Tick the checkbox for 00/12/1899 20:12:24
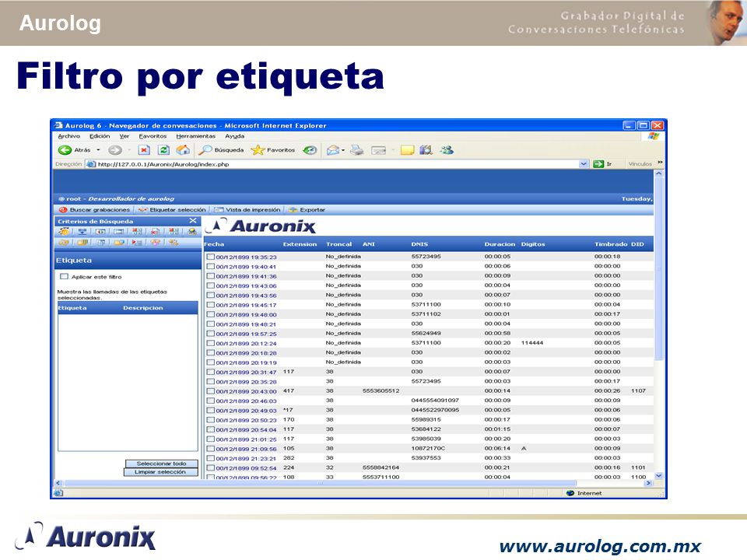This screenshot has width=747, height=560. pyautogui.click(x=211, y=343)
